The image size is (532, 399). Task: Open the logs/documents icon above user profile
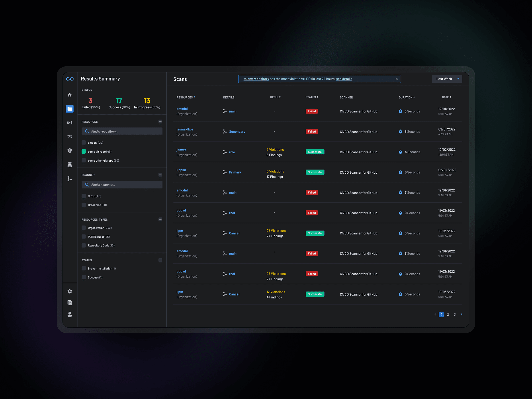pyautogui.click(x=70, y=303)
